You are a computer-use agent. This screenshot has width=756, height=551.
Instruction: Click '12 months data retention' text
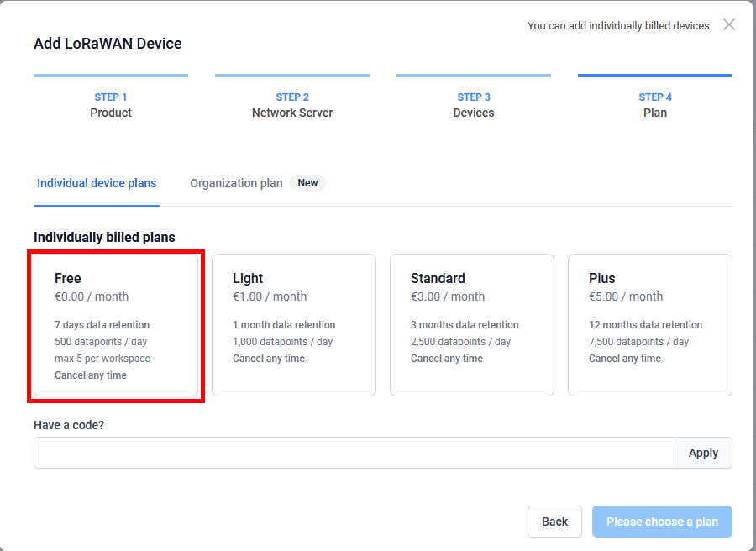pyautogui.click(x=646, y=325)
